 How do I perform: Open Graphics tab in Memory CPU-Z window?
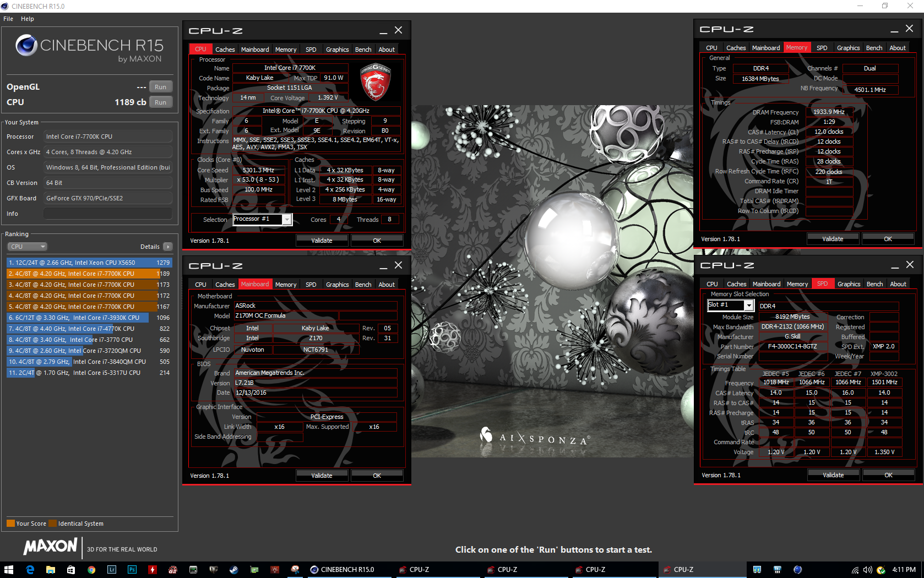pos(848,48)
